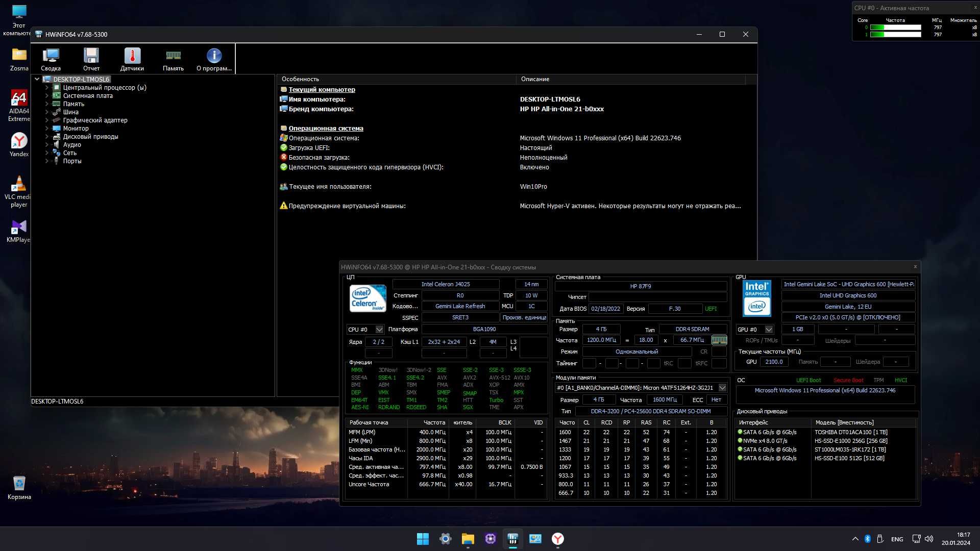Close the Сводку системы summary window

coord(915,266)
